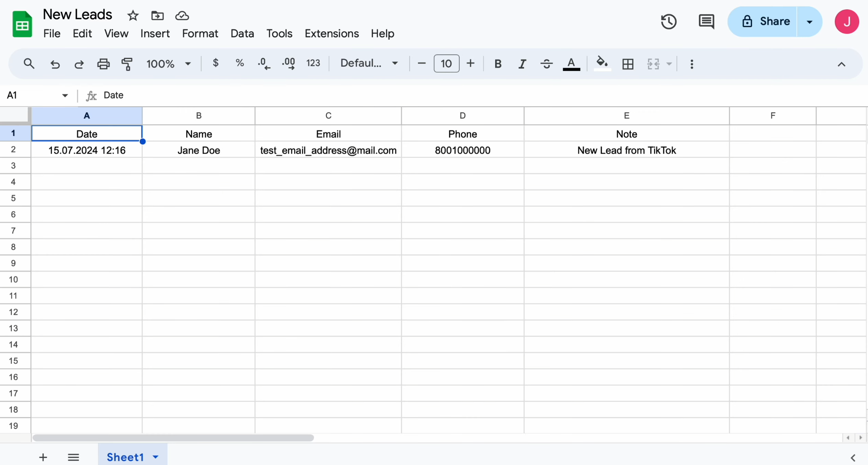Increase font size with plus
Screen dimensions: 868x465
(x=470, y=63)
